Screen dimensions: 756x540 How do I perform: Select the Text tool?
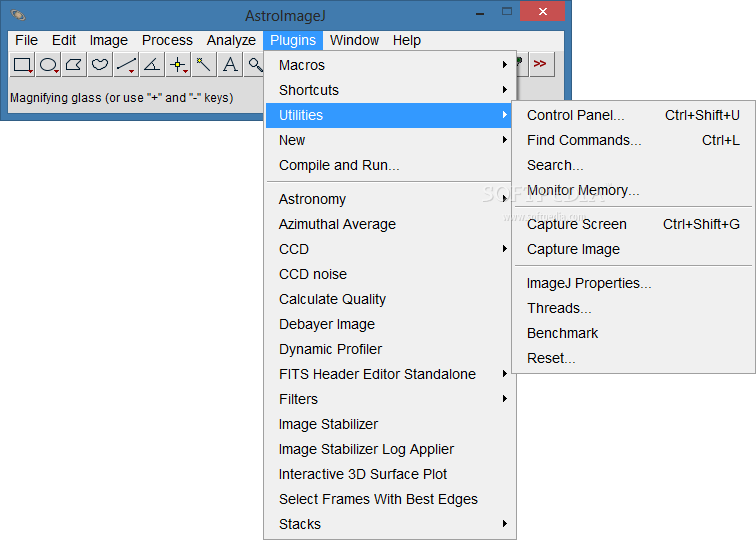[x=230, y=64]
